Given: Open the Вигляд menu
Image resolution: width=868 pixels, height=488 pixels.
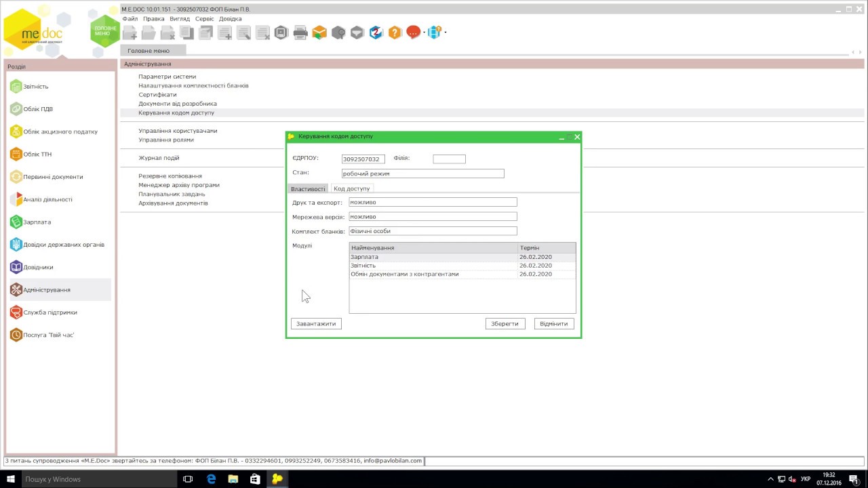Looking at the screenshot, I should pyautogui.click(x=180, y=19).
